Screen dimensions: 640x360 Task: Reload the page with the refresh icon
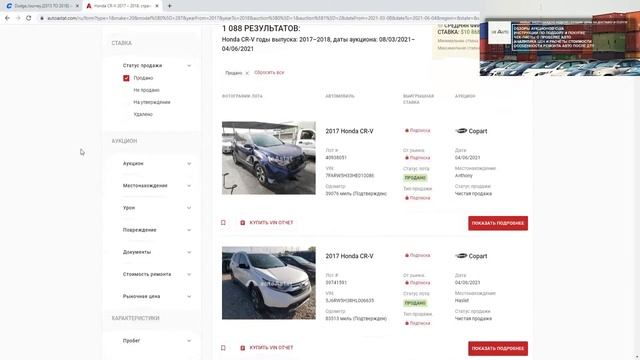pyautogui.click(x=29, y=18)
